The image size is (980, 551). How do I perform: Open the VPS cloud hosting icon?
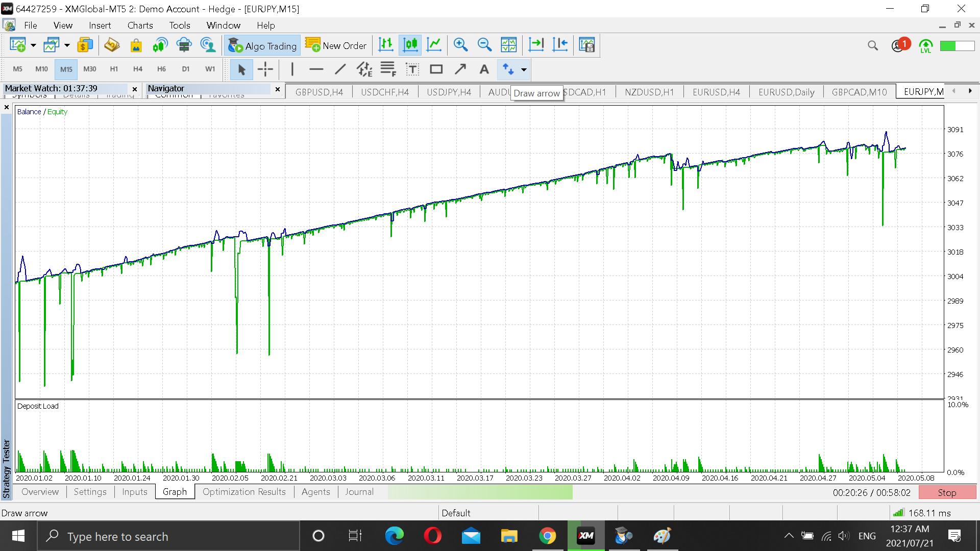coord(184,45)
